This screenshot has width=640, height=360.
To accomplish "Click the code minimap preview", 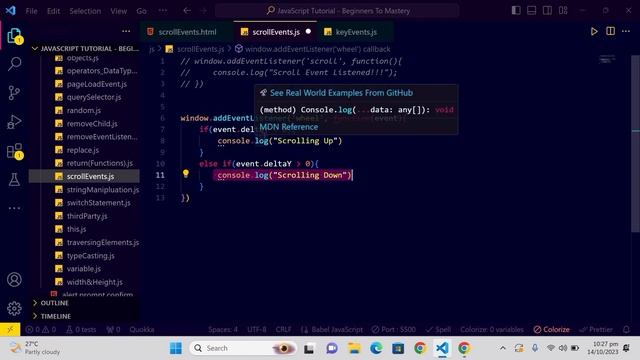I will 607,60.
